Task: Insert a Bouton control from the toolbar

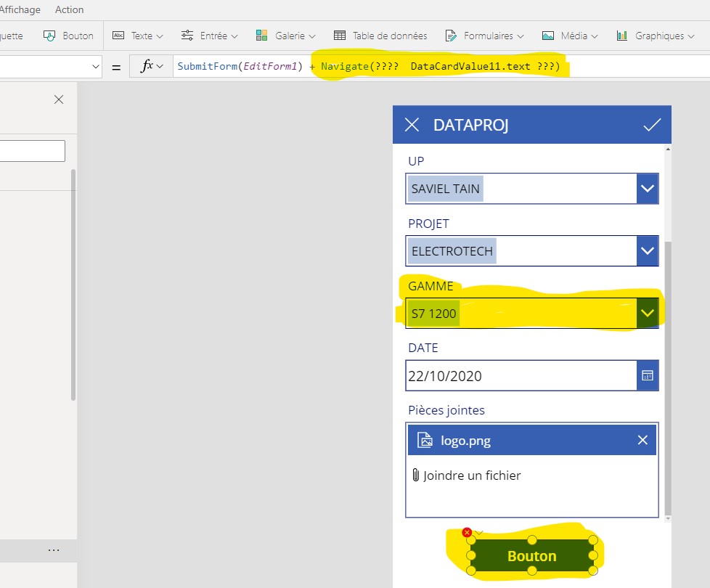Action: point(68,36)
